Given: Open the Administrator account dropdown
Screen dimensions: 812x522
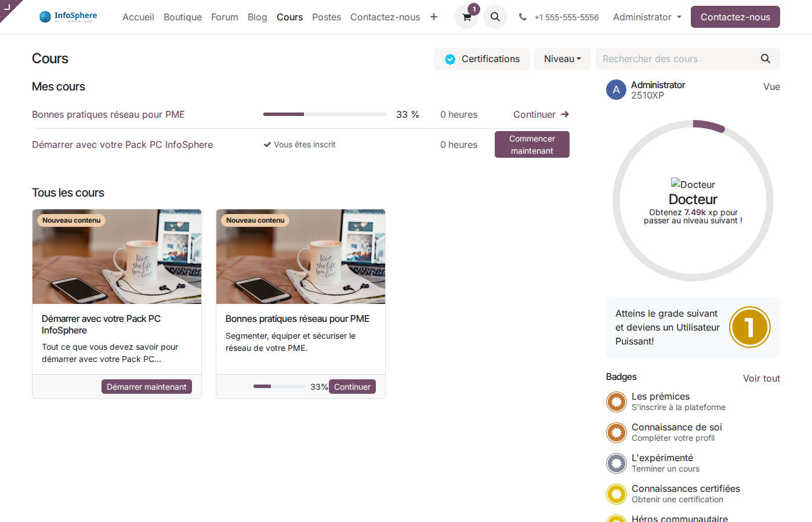Looking at the screenshot, I should tap(646, 17).
